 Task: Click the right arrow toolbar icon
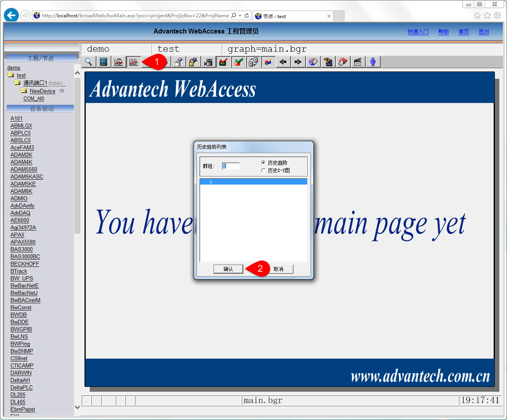coord(298,62)
